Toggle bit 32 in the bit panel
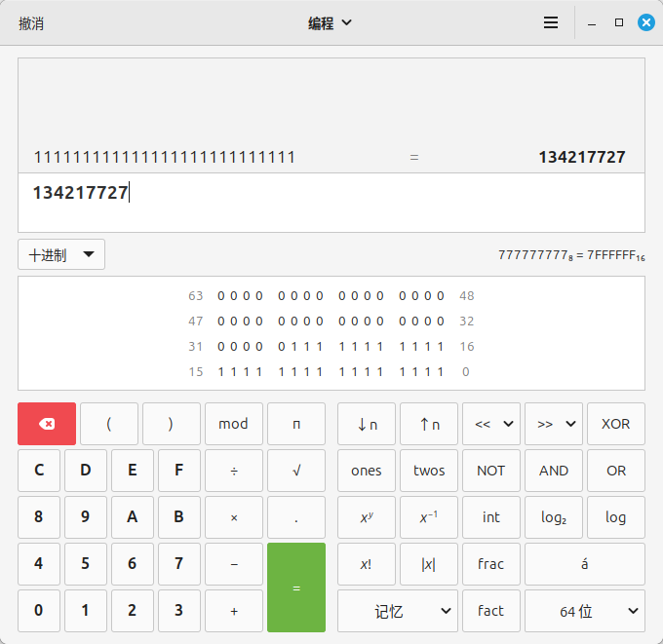This screenshot has width=663, height=644. pos(440,322)
